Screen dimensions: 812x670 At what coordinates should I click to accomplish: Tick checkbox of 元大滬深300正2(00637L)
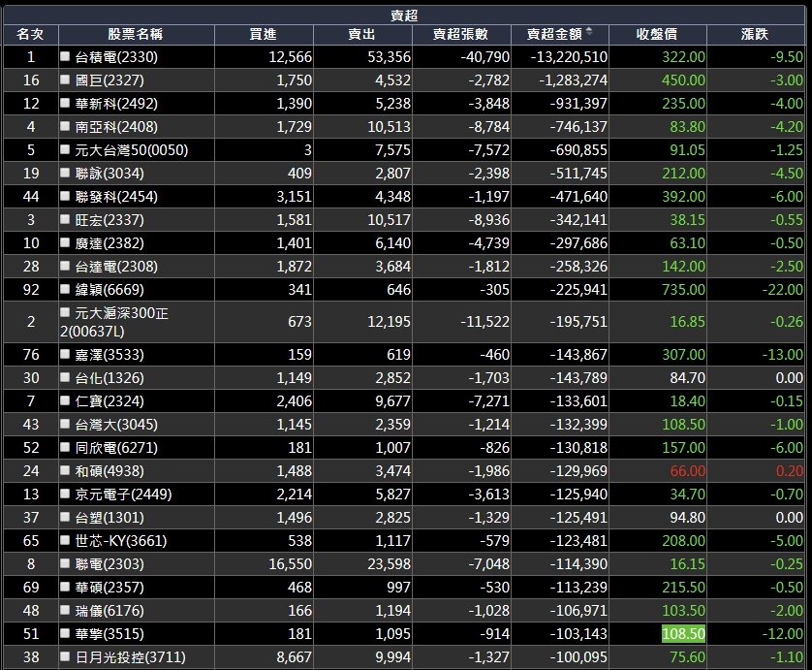tap(65, 312)
